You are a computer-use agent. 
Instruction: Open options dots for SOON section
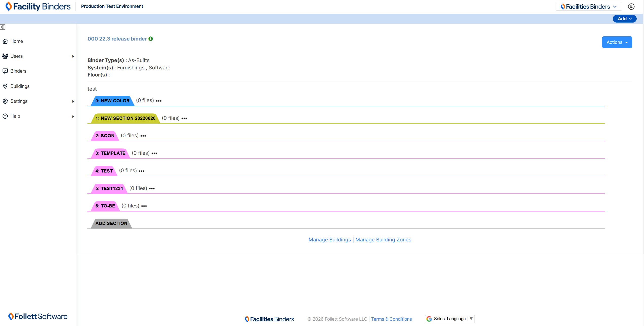[x=143, y=136]
